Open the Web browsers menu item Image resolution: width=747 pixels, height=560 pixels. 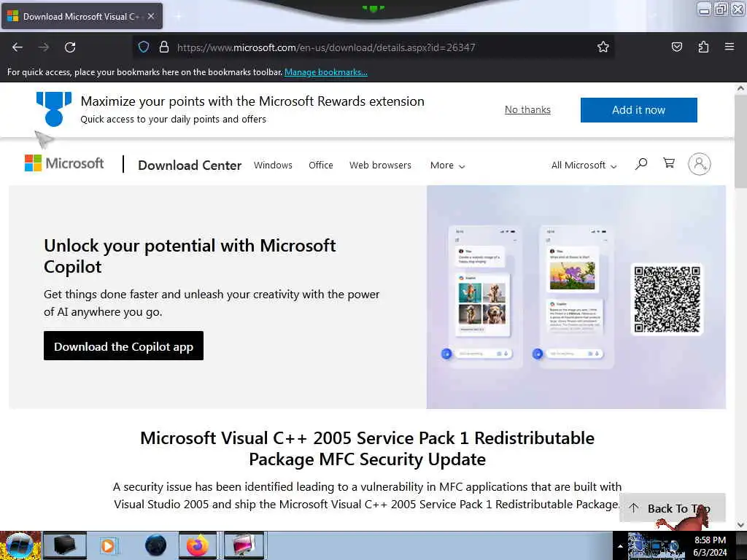380,166
